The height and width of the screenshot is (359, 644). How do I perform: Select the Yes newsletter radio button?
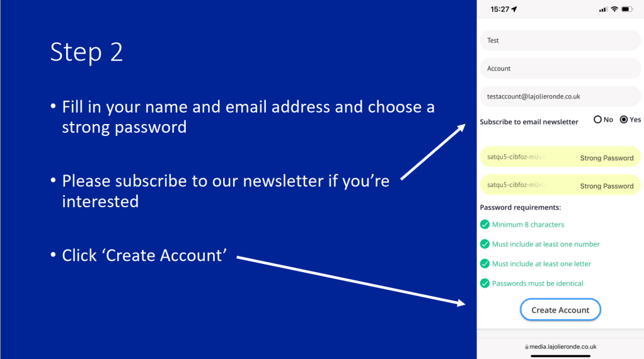(x=624, y=120)
